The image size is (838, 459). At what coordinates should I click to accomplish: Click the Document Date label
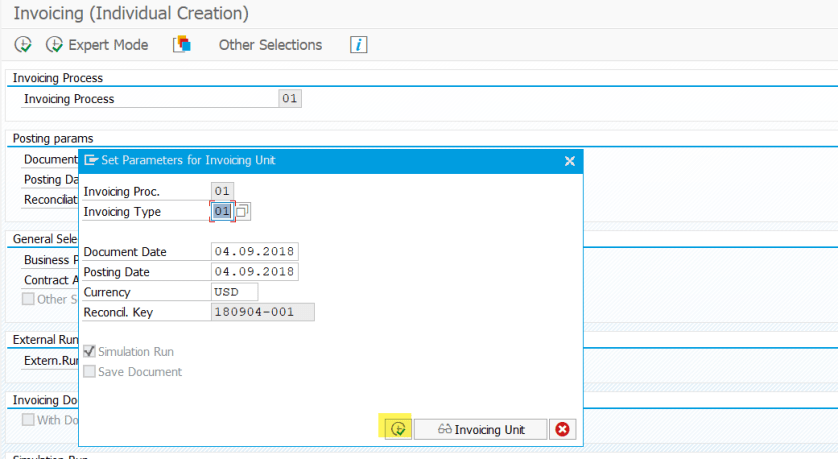(x=125, y=252)
